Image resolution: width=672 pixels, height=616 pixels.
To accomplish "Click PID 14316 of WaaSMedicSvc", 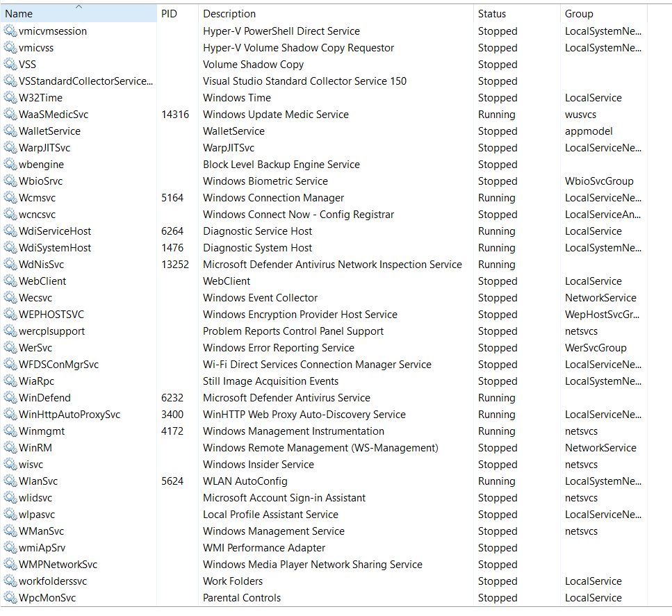I will pyautogui.click(x=175, y=115).
